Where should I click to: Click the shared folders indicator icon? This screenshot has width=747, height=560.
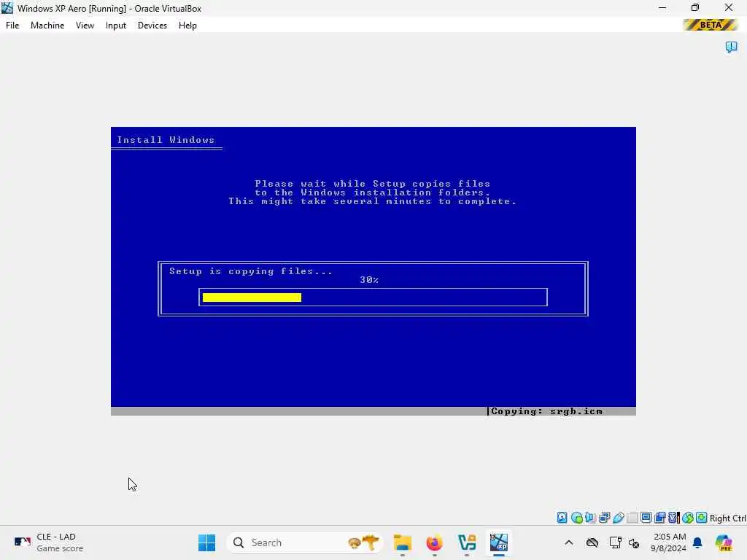click(x=632, y=518)
